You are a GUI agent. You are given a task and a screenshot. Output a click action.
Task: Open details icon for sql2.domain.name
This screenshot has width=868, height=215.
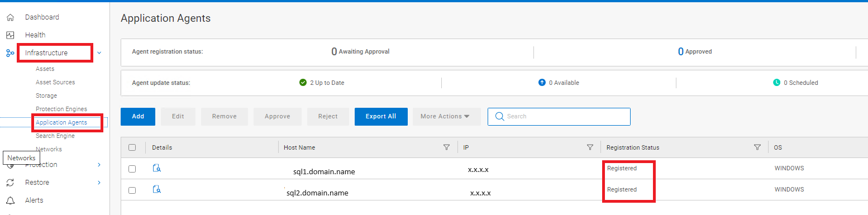[157, 190]
